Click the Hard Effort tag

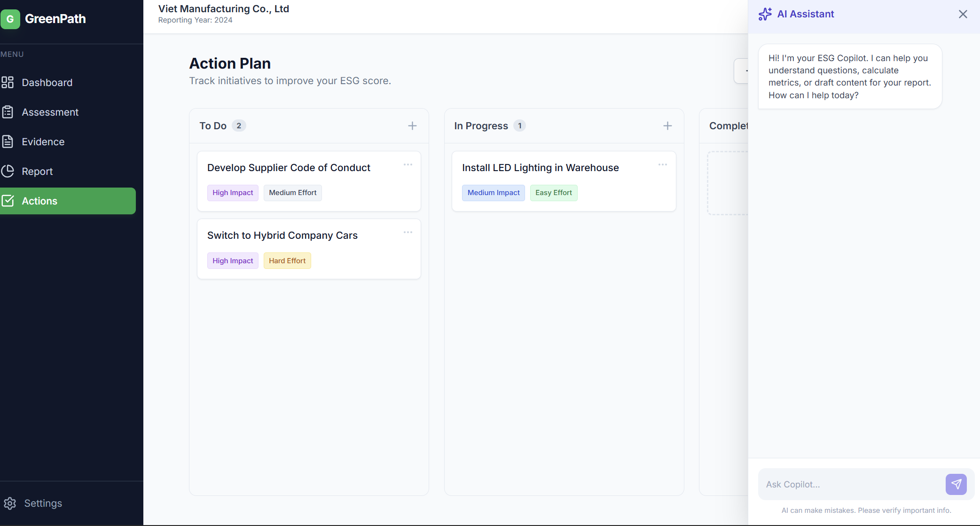coord(287,261)
